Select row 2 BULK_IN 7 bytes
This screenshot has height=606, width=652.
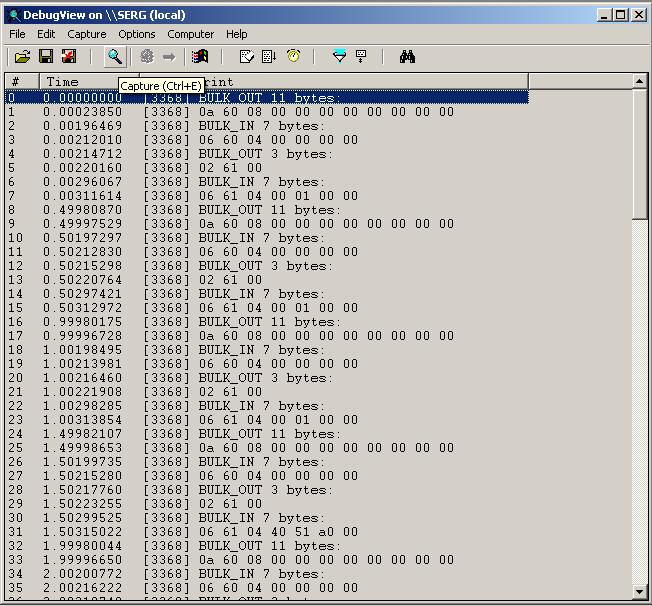point(267,126)
